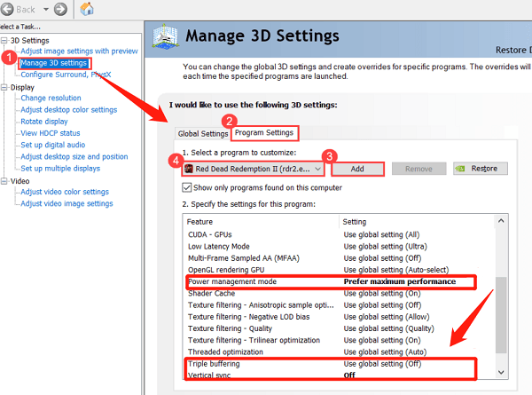Select the Power management mode row
Viewport: 532px width, 395px height.
coord(339,281)
